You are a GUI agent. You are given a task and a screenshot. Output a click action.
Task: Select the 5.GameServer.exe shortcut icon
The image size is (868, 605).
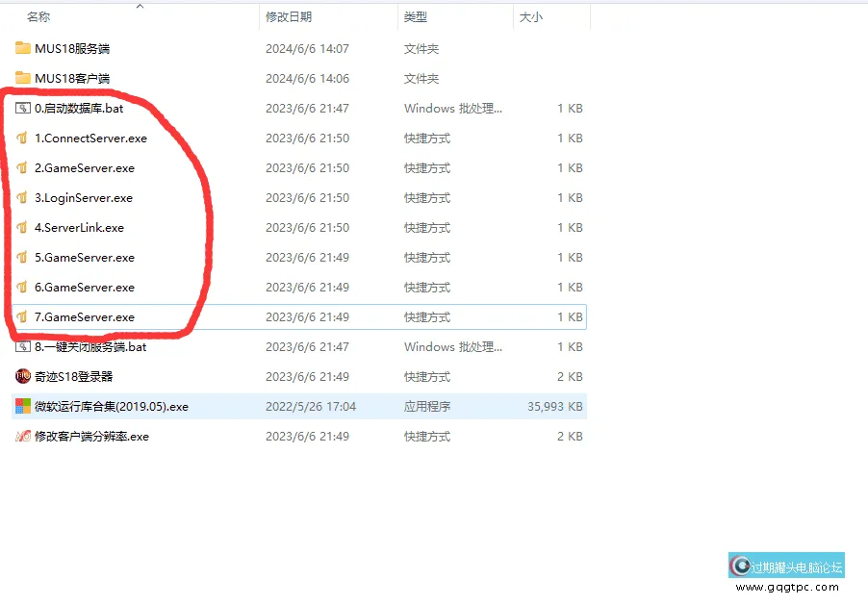[22, 257]
